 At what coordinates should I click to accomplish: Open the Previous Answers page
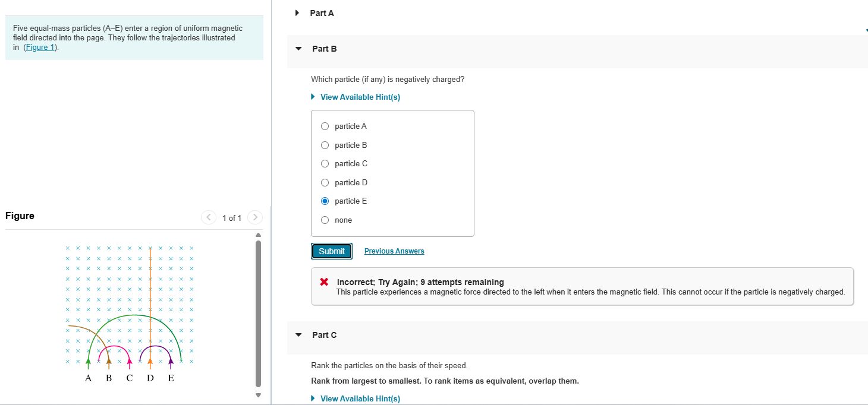tap(394, 251)
